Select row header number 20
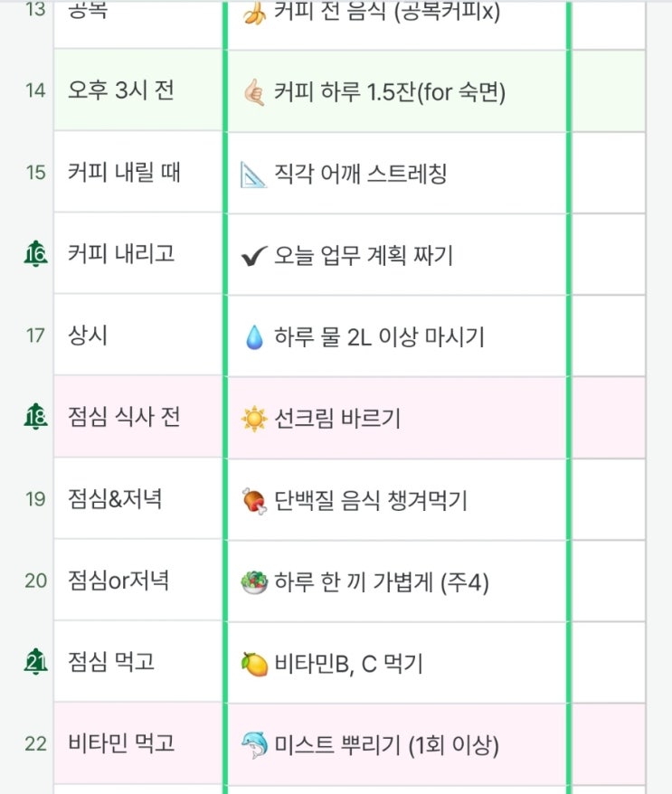Screen dimensions: 672x794 pyautogui.click(x=35, y=580)
